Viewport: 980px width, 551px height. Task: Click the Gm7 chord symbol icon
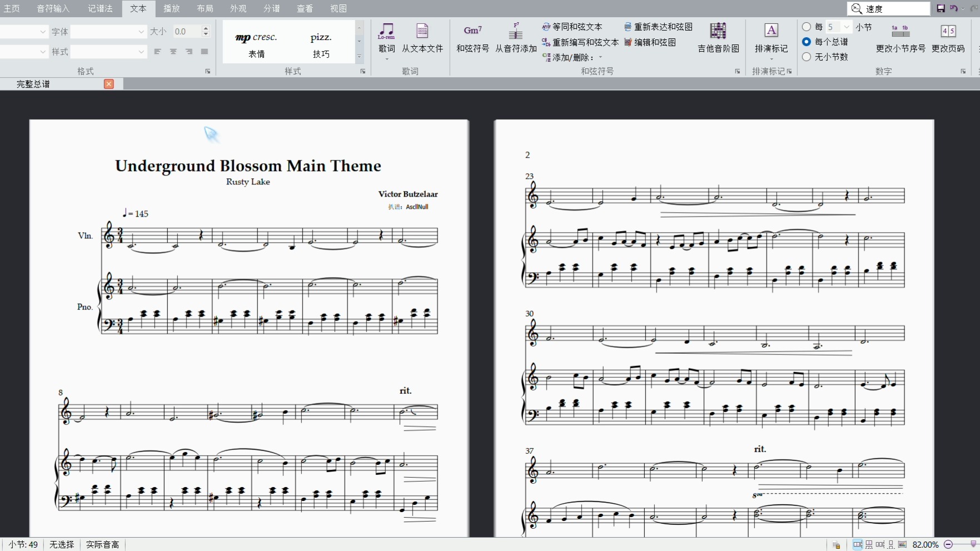(x=472, y=31)
